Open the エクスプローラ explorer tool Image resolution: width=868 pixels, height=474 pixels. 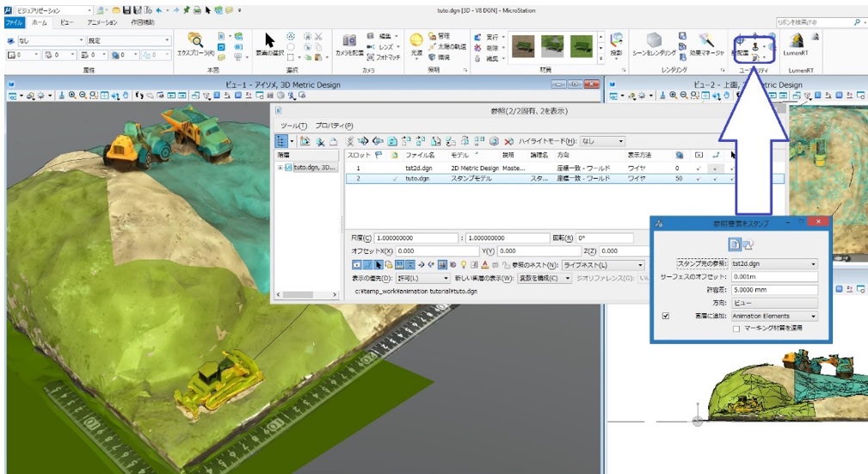tap(195, 45)
